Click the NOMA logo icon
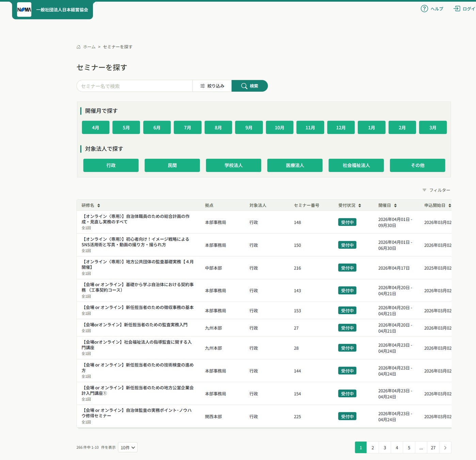 pyautogui.click(x=24, y=10)
